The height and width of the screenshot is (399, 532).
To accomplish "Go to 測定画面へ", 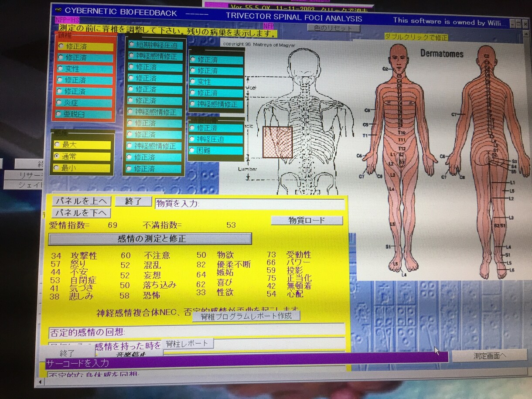I will click(489, 355).
